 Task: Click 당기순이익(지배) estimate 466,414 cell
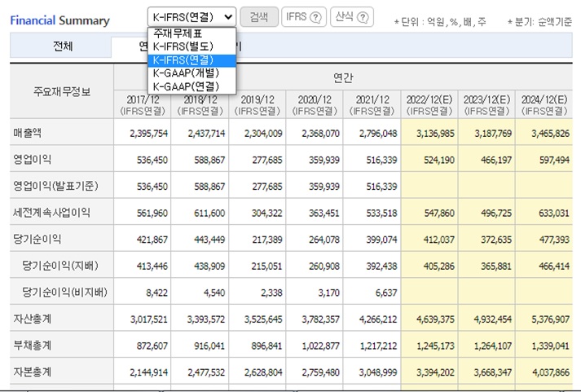pos(554,266)
